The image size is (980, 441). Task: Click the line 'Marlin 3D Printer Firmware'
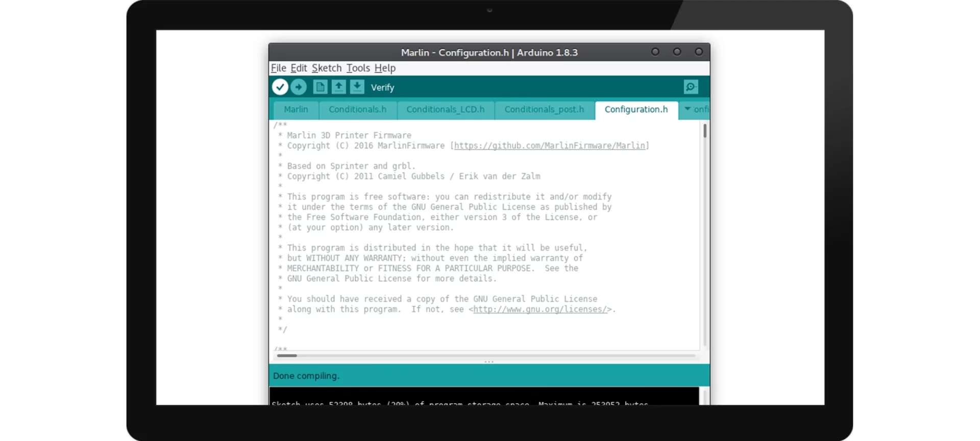[x=349, y=136]
